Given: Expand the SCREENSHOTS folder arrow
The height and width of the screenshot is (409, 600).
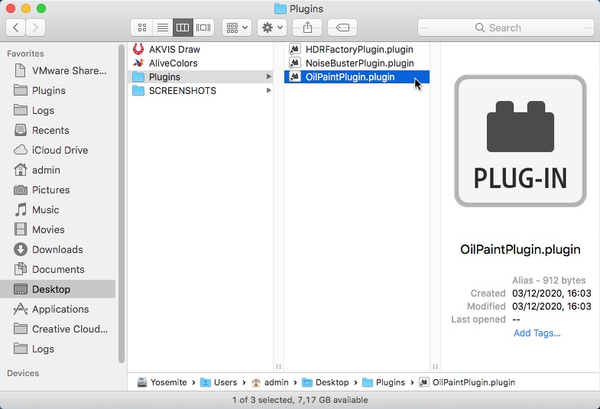Looking at the screenshot, I should pos(269,91).
